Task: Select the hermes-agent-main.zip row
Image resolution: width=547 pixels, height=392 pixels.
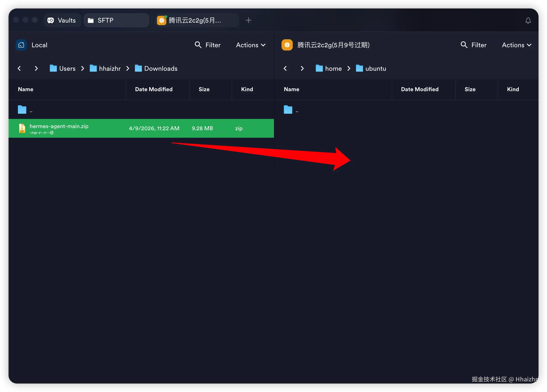Action: coord(141,128)
